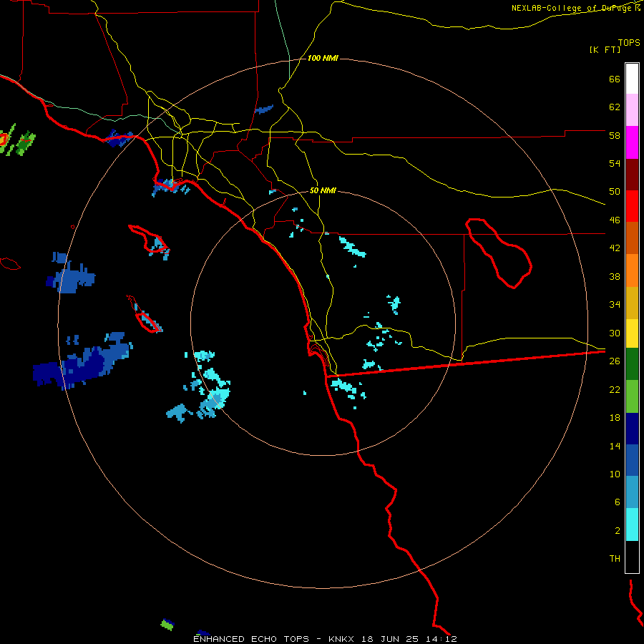Pick the bright red legend swatch
The width and height of the screenshot is (644, 644).
click(x=632, y=206)
